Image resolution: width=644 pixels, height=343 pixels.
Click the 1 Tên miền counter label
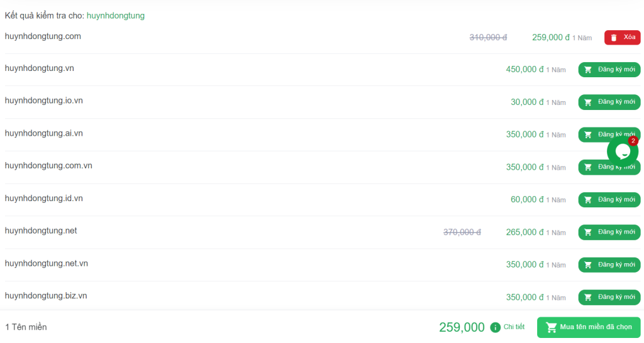point(26,327)
